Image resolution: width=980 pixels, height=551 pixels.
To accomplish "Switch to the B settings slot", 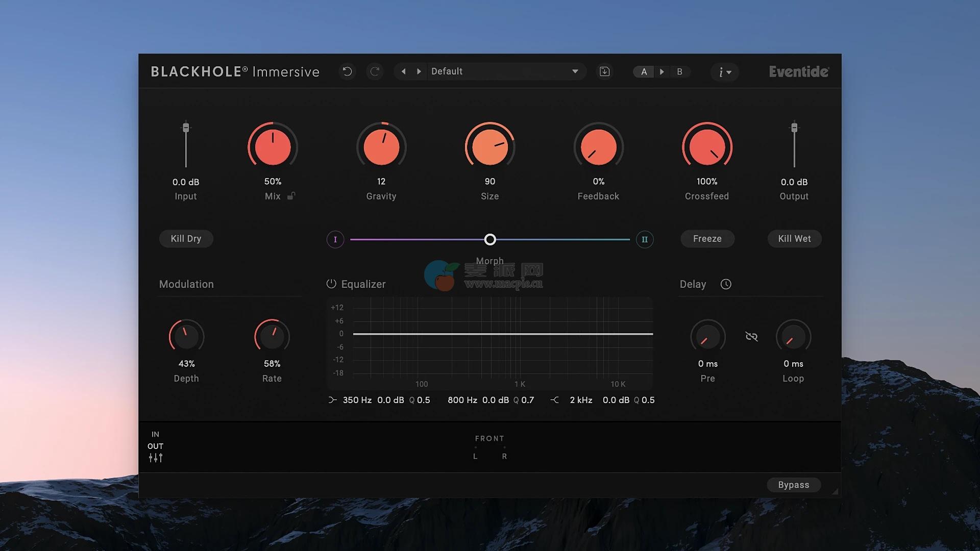I will pyautogui.click(x=679, y=72).
